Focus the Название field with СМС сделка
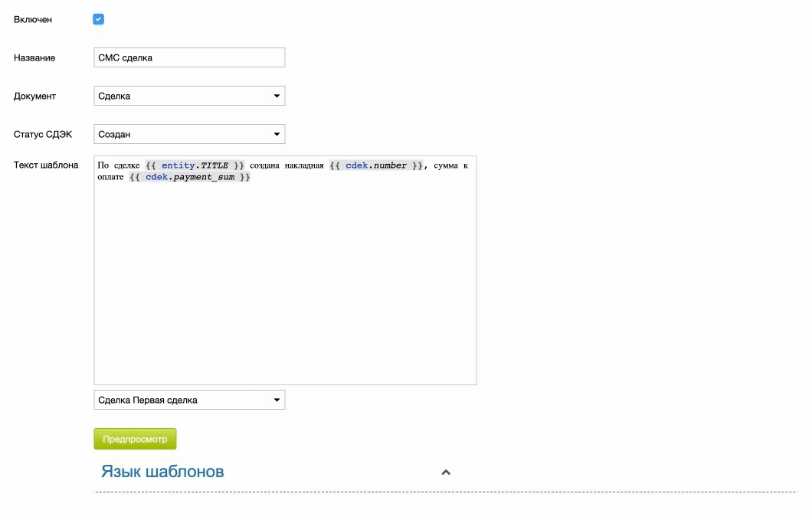The image size is (812, 520). [189, 57]
